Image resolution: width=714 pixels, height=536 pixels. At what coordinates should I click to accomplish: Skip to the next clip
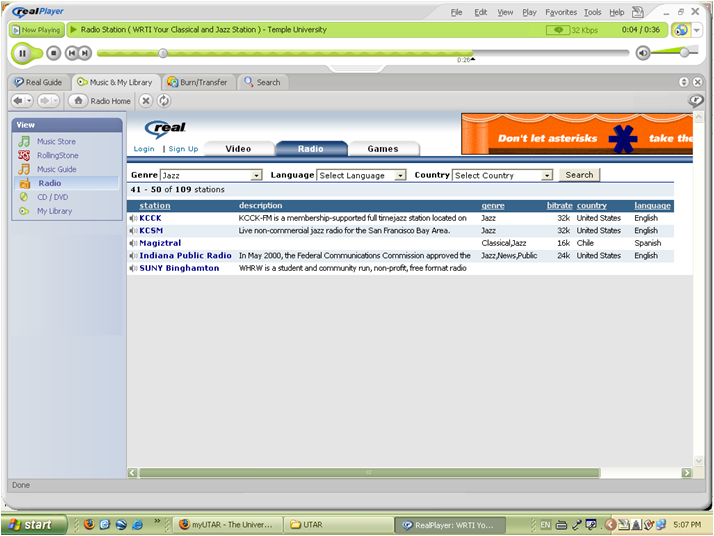coord(85,53)
